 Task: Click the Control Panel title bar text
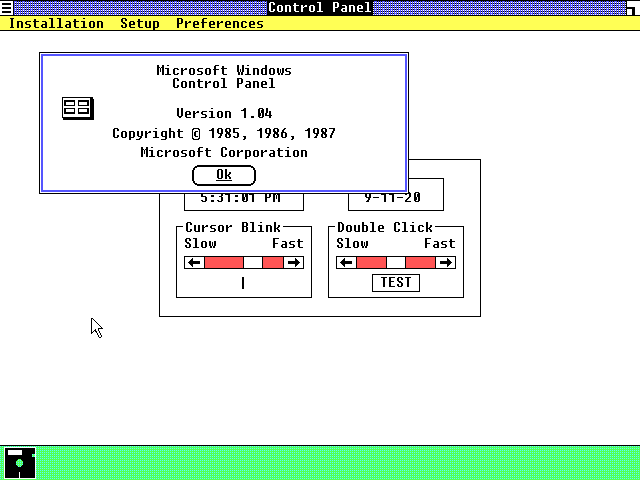320,8
